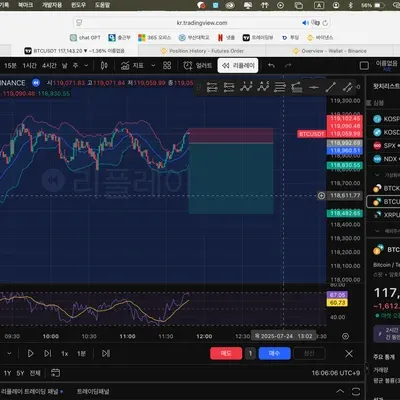Expand the bottom panel with the up chevron

click(340, 391)
